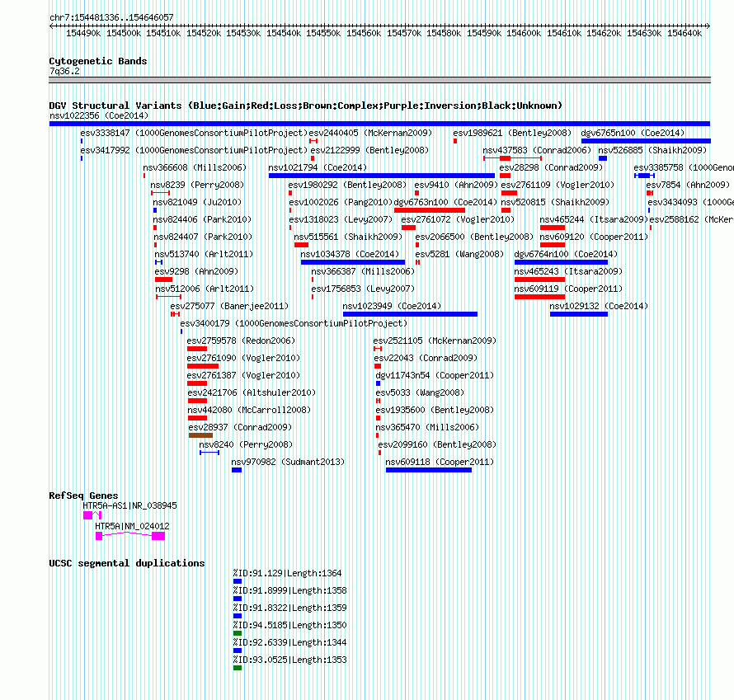Click the UCSC segmental duplications track title
Image resolution: width=734 pixels, height=700 pixels.
[x=127, y=563]
